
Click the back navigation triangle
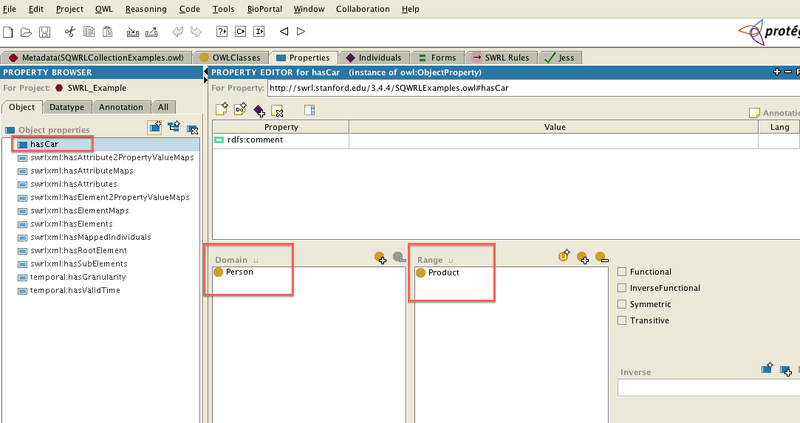click(x=284, y=32)
